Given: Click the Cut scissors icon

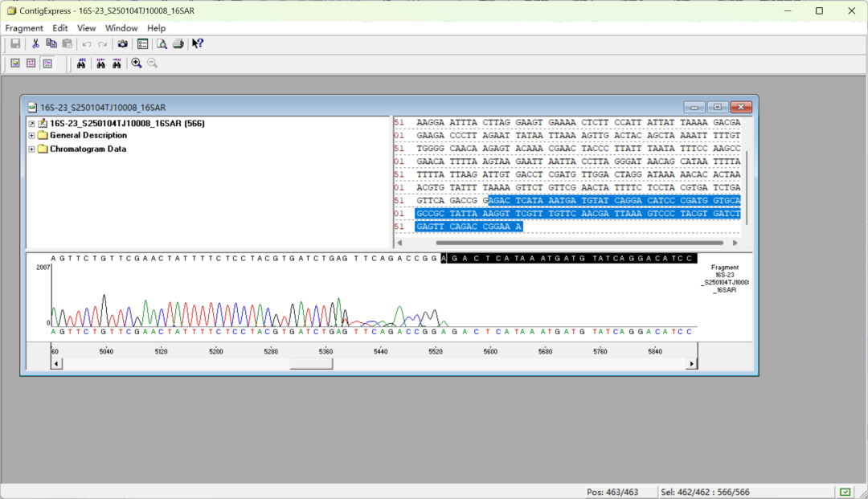Looking at the screenshot, I should [x=35, y=43].
